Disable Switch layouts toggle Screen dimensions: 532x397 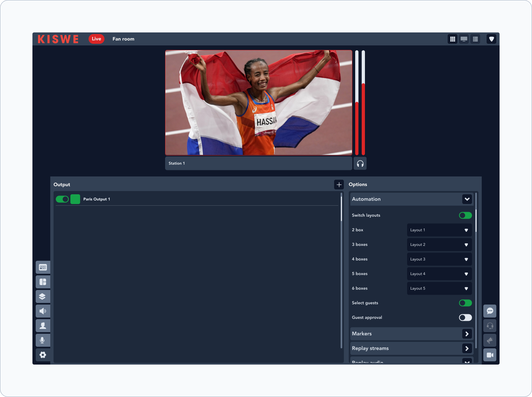coord(465,215)
